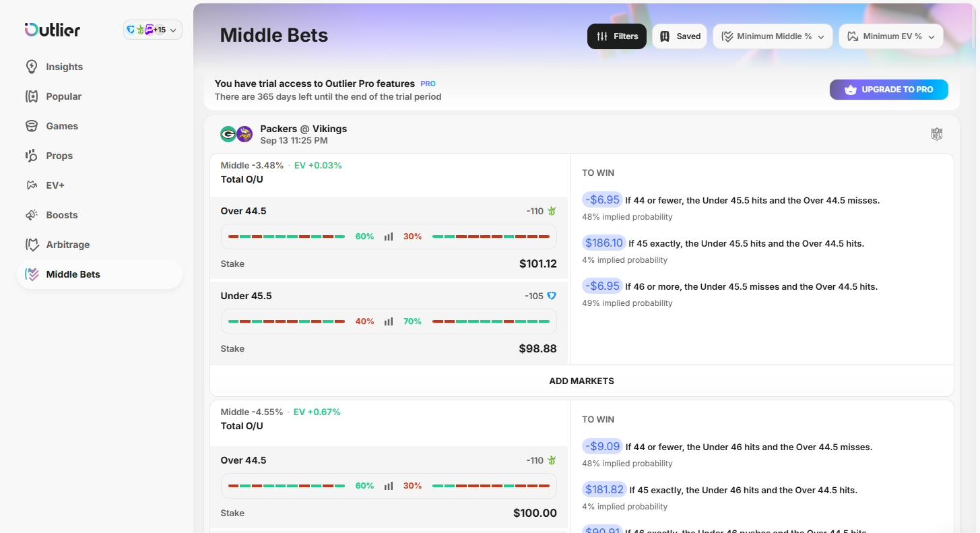
Task: Click the Filters sliders icon
Action: pos(602,36)
